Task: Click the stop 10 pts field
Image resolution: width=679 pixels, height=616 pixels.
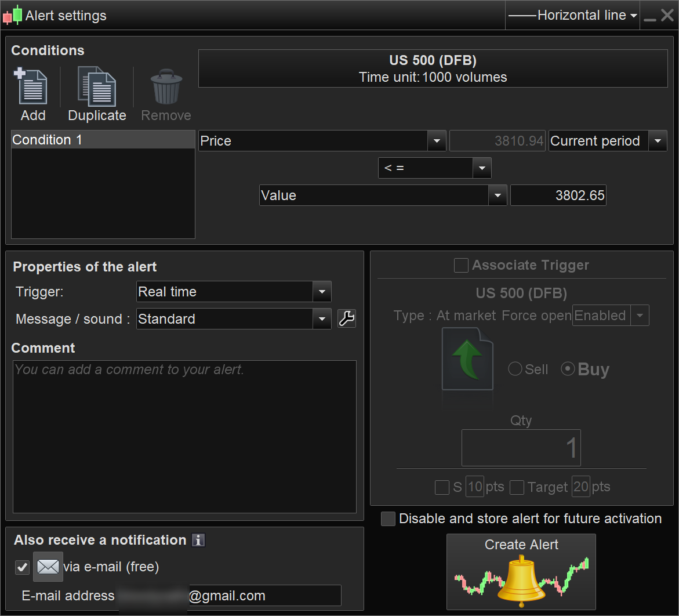Action: [475, 487]
